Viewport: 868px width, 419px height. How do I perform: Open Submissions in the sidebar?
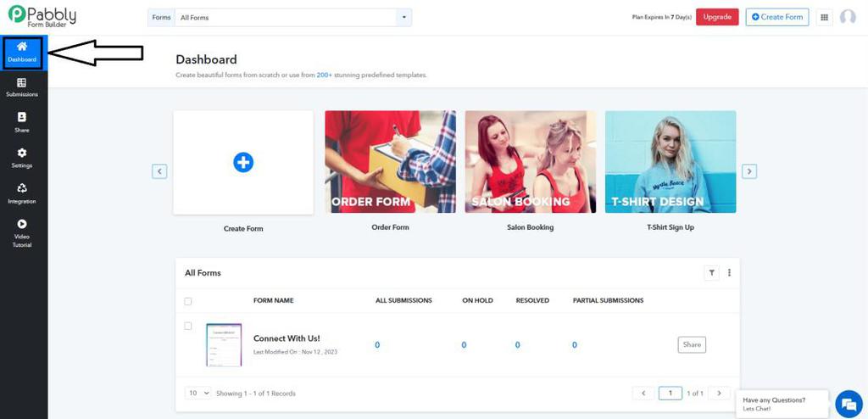click(22, 87)
